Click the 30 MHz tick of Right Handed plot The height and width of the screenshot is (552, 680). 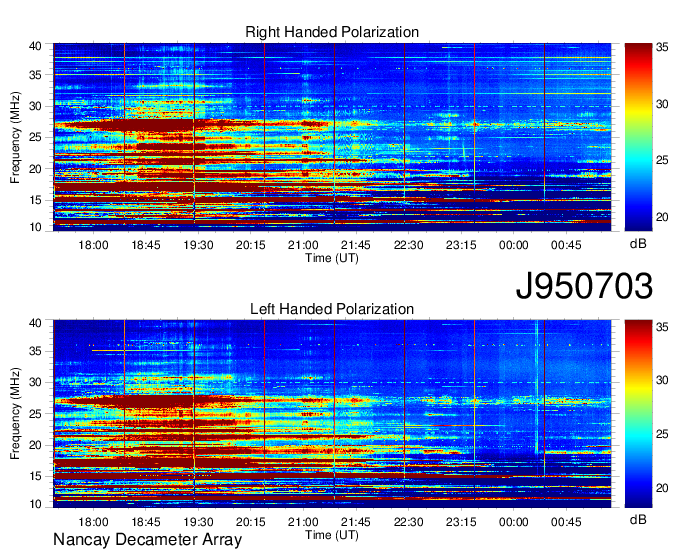click(x=35, y=106)
